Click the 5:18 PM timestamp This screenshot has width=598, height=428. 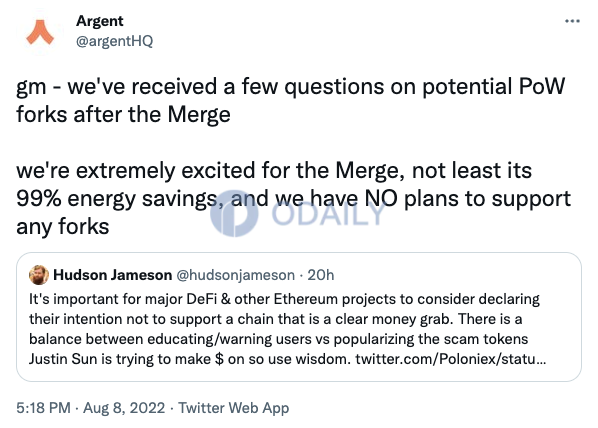tap(43, 408)
